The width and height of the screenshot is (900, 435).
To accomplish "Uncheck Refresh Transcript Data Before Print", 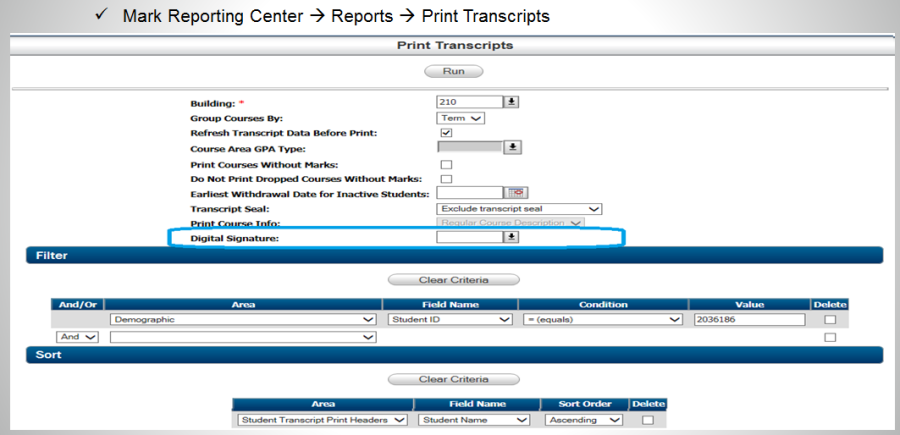I will (446, 132).
